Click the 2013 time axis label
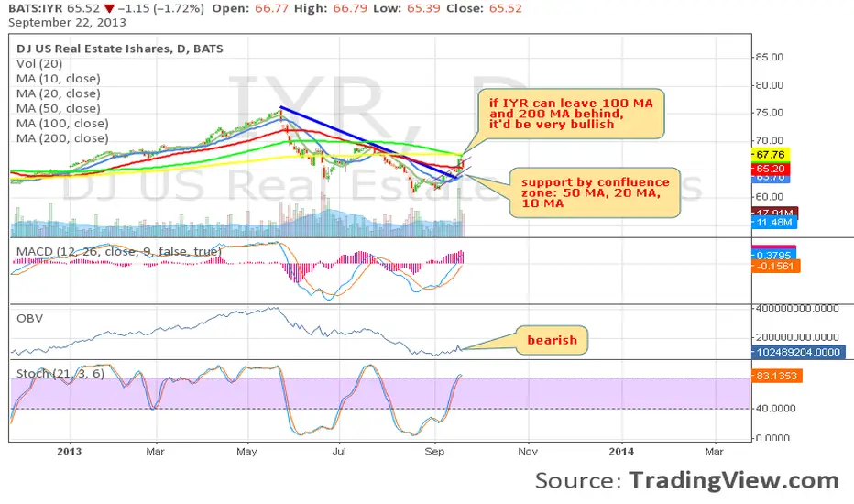This screenshot has height=504, width=854. point(69,451)
